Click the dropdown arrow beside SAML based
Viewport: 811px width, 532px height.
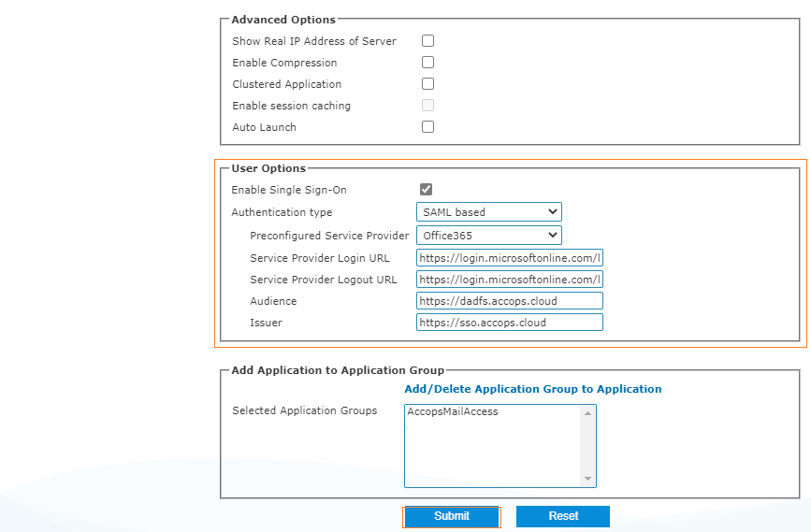pyautogui.click(x=552, y=212)
